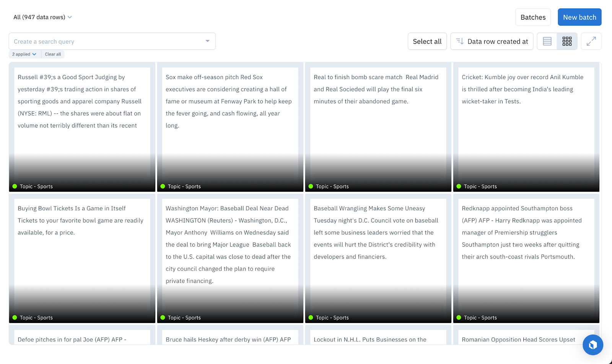This screenshot has width=612, height=364.
Task: Click green status dot on Real Madrid card
Action: click(311, 186)
